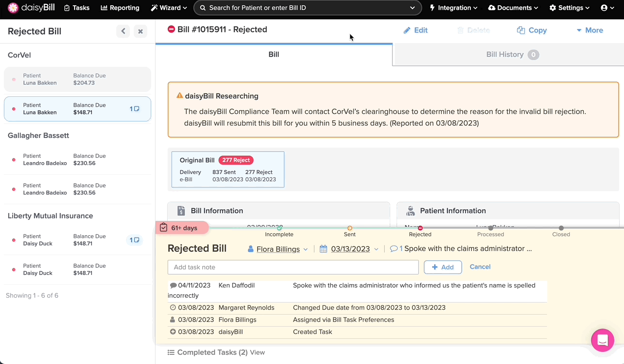Open the user account menu icon
Image resolution: width=624 pixels, height=364 pixels.
pyautogui.click(x=607, y=8)
